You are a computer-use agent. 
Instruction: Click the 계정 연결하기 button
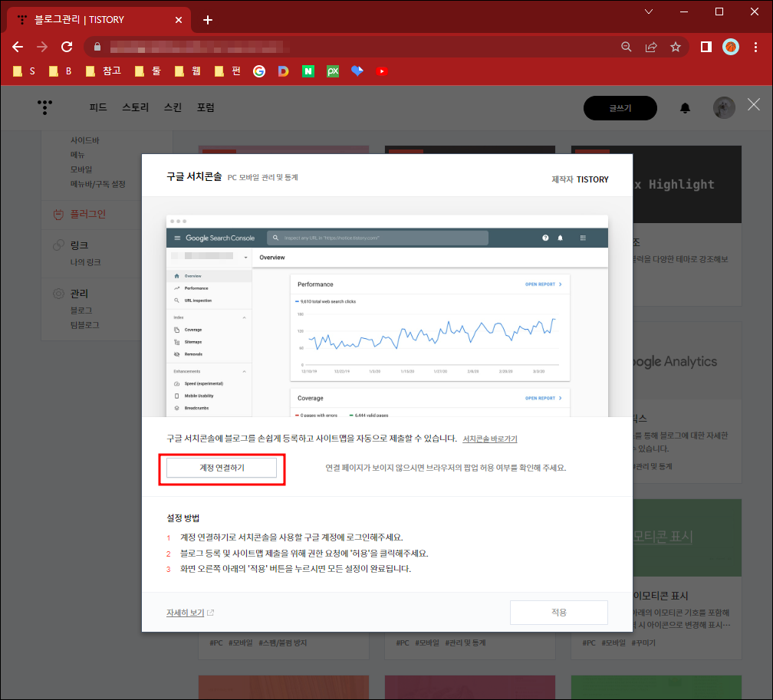tap(222, 467)
